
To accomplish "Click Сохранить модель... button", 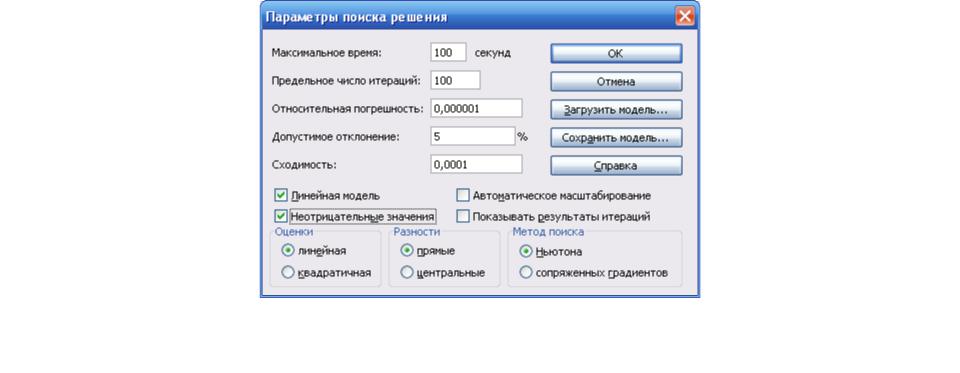I will coord(616,138).
